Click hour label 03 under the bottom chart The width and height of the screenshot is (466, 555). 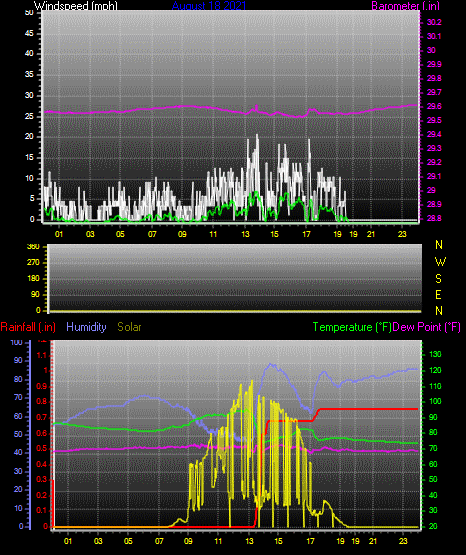[x=98, y=542]
